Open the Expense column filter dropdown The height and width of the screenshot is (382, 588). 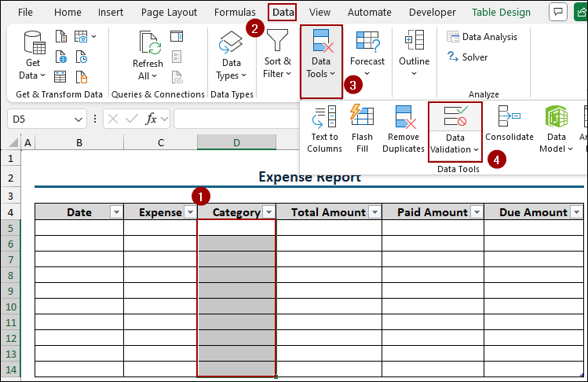click(190, 212)
